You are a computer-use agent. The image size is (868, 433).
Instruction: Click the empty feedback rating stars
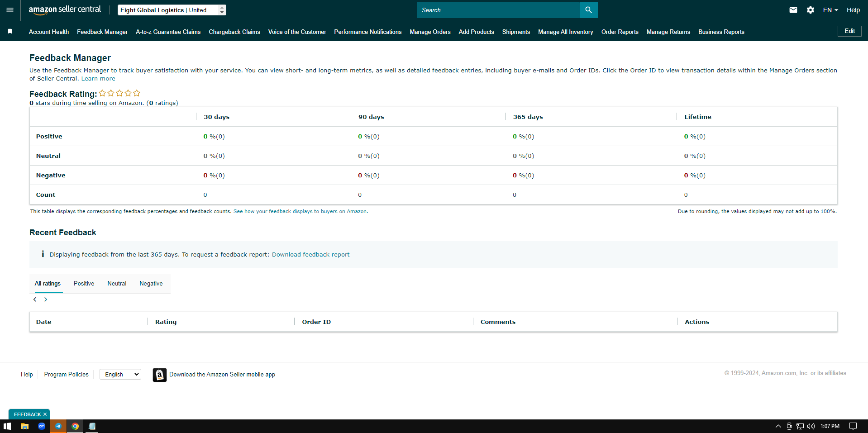tap(119, 93)
